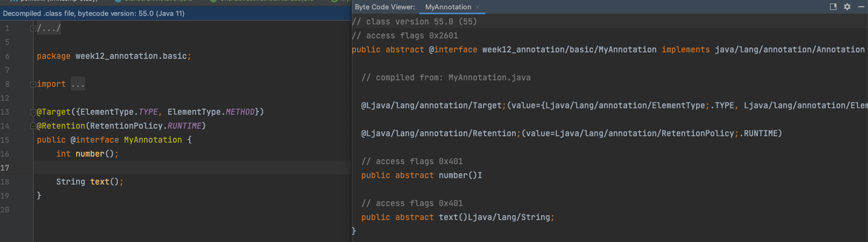Collapse the @Retention annotation fold marker
This screenshot has height=242, width=868.
(x=33, y=126)
